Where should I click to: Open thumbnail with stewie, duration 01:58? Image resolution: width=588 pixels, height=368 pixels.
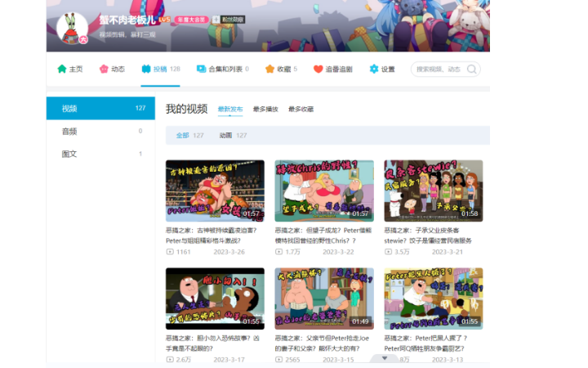434,191
